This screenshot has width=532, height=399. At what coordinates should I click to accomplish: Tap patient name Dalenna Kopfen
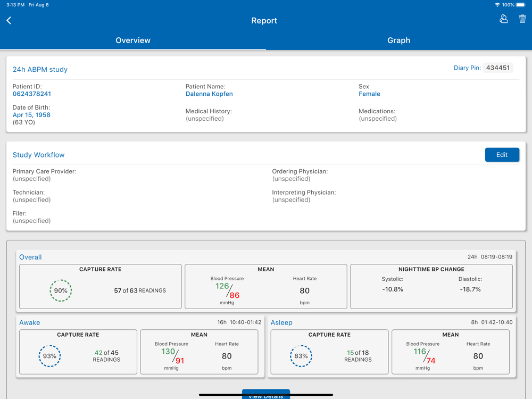[209, 94]
